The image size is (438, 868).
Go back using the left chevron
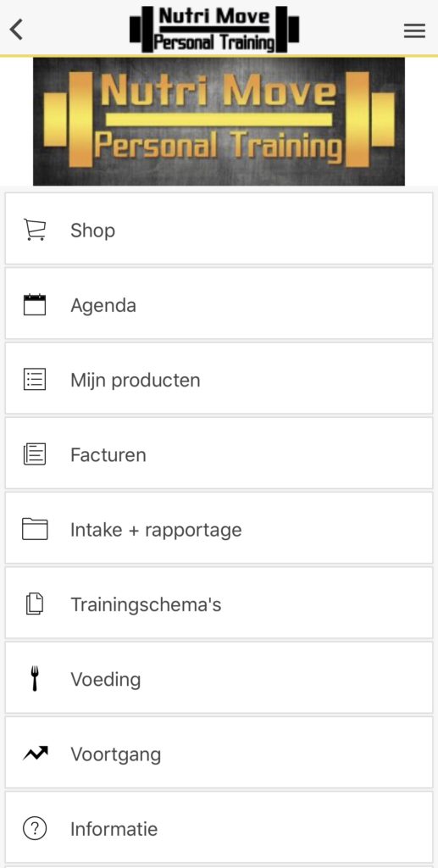[x=17, y=30]
